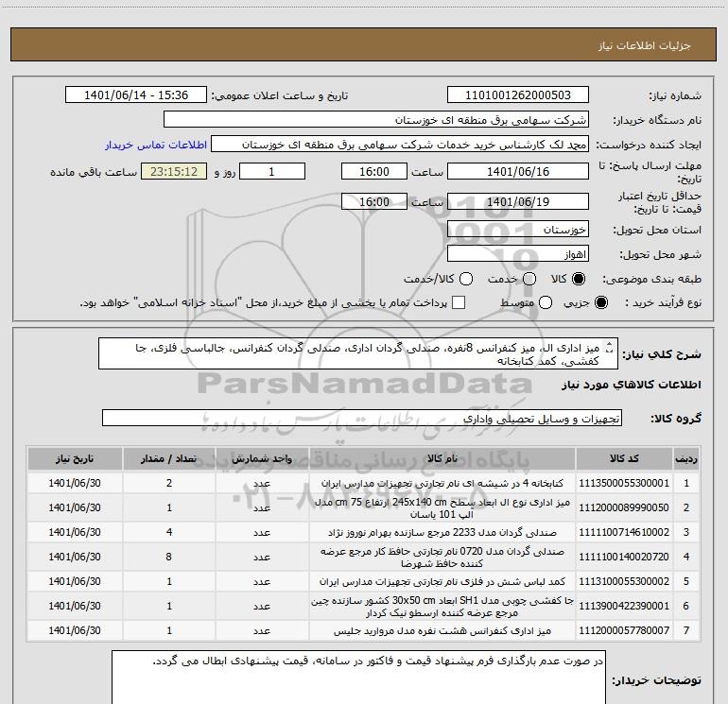The height and width of the screenshot is (704, 728).
Task: Click the گروه کالا field
Action: pos(361,418)
